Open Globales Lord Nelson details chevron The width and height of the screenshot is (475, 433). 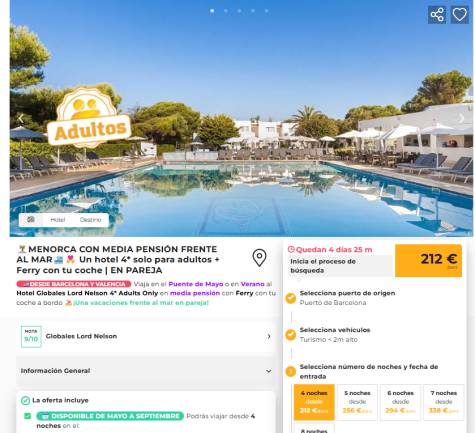click(x=269, y=337)
